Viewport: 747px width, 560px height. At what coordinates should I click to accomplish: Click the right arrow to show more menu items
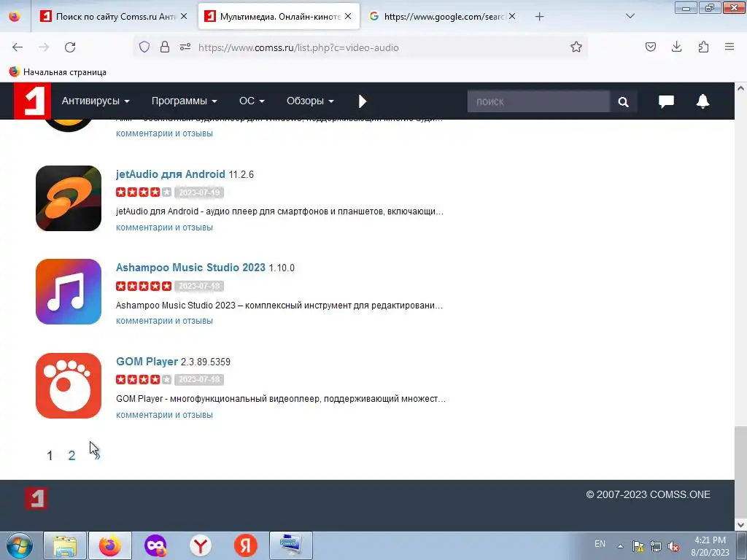[362, 101]
